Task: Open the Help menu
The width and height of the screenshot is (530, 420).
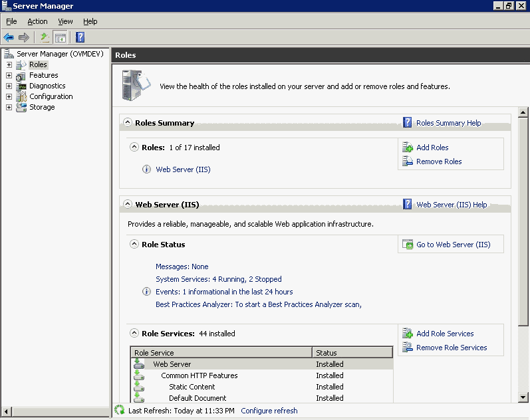Action: pos(90,21)
